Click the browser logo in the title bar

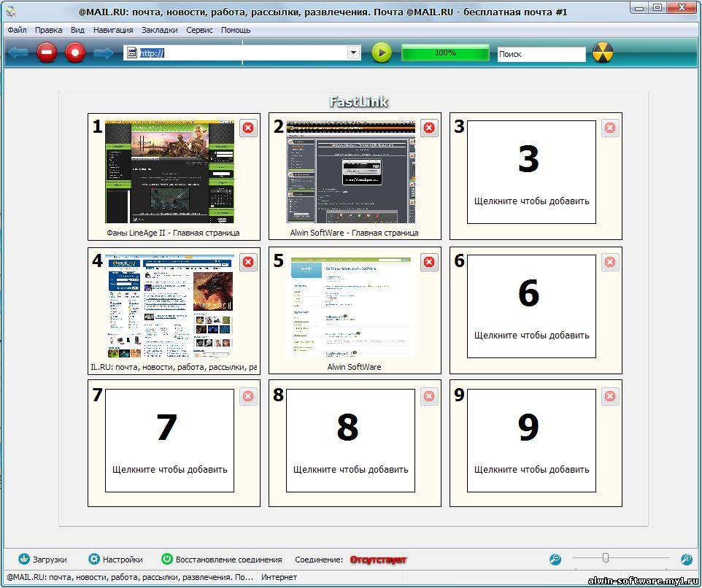pos(11,12)
